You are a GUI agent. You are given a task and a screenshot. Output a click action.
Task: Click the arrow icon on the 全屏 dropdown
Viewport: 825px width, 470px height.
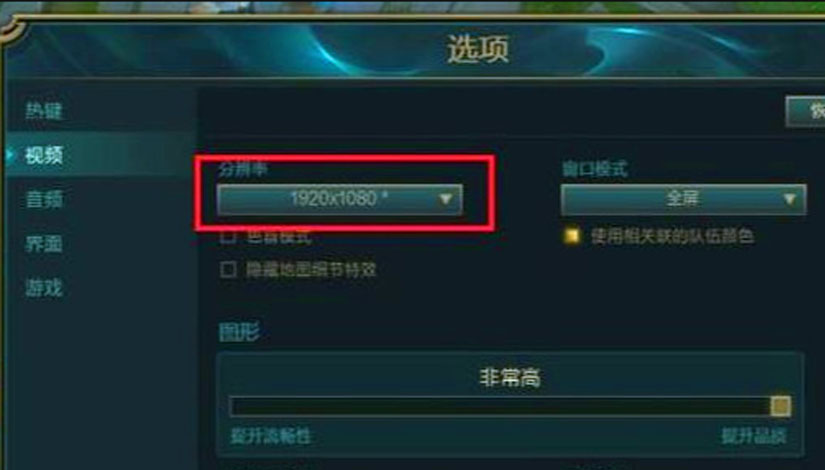[789, 199]
